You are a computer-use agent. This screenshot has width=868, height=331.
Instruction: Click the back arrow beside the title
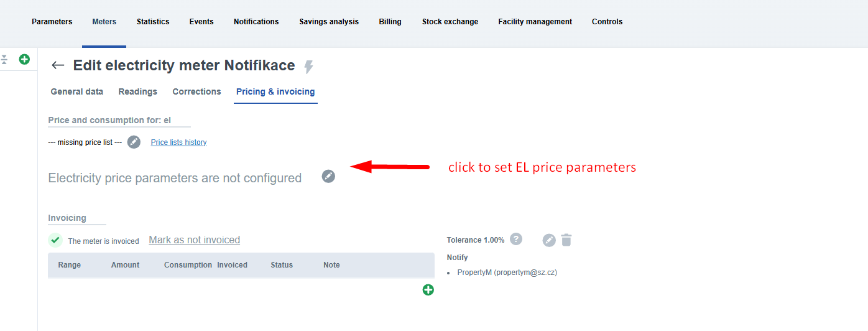click(58, 65)
